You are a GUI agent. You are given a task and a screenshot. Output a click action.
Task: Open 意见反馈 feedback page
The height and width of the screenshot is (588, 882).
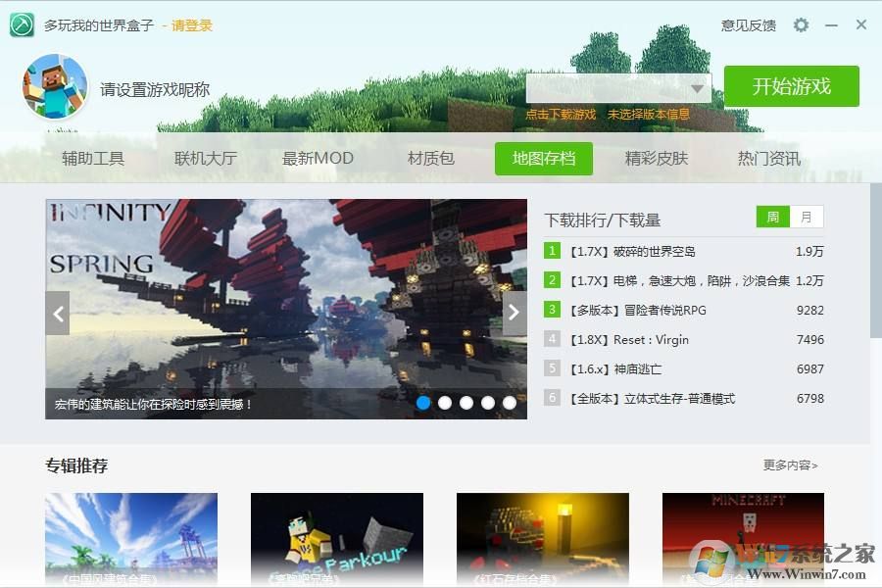[x=749, y=25]
